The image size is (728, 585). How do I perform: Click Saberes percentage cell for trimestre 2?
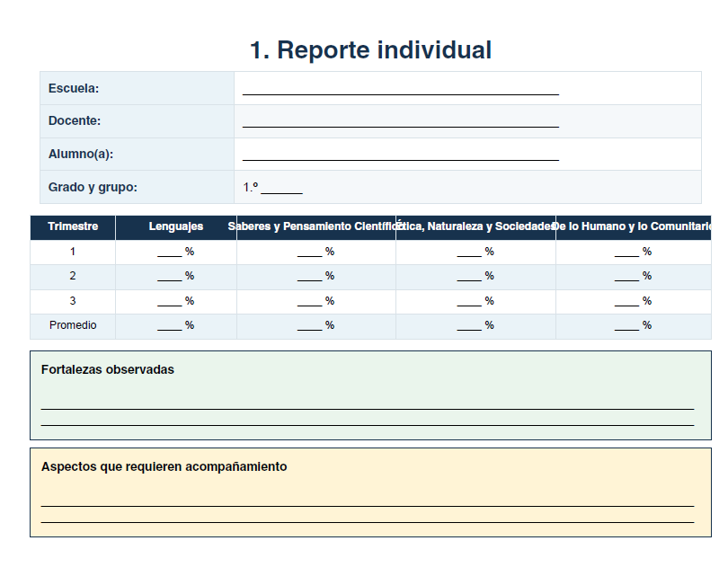[316, 276]
